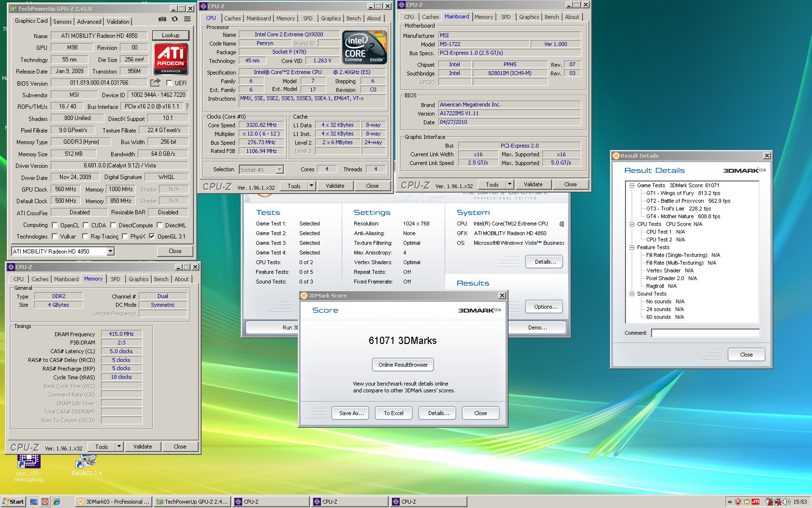Viewport: 812px width, 508px height.
Task: Select GT1 - Wings of Fury result row
Action: pos(683,193)
